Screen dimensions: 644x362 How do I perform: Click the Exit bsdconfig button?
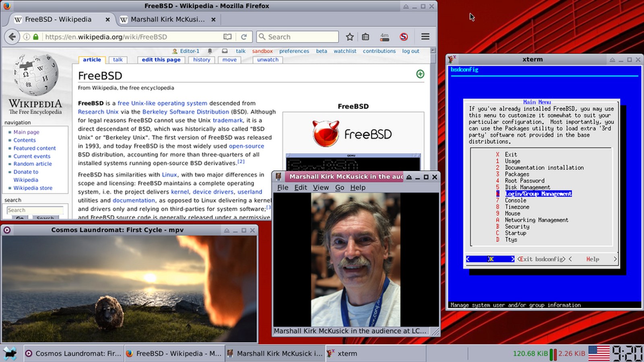541,259
